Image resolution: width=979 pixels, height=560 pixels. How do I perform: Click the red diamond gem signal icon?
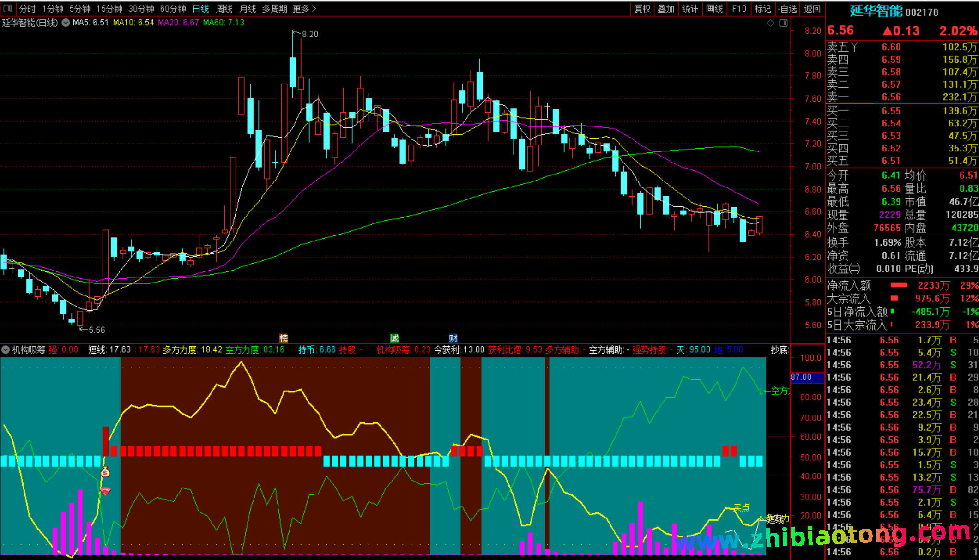105,491
